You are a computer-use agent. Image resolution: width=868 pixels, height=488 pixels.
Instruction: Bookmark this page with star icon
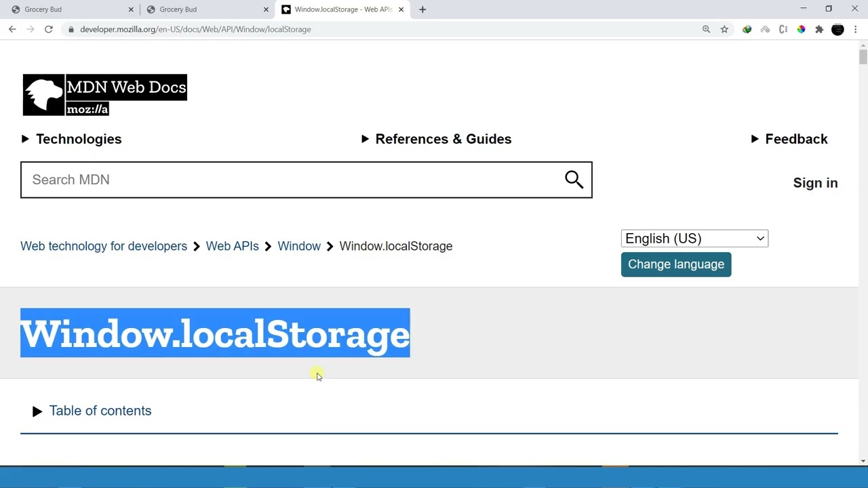click(x=724, y=29)
